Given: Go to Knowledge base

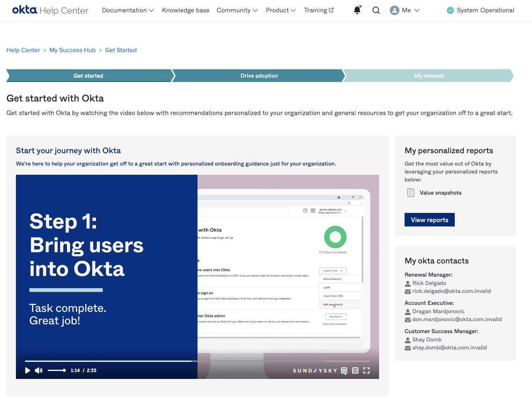Looking at the screenshot, I should (186, 10).
